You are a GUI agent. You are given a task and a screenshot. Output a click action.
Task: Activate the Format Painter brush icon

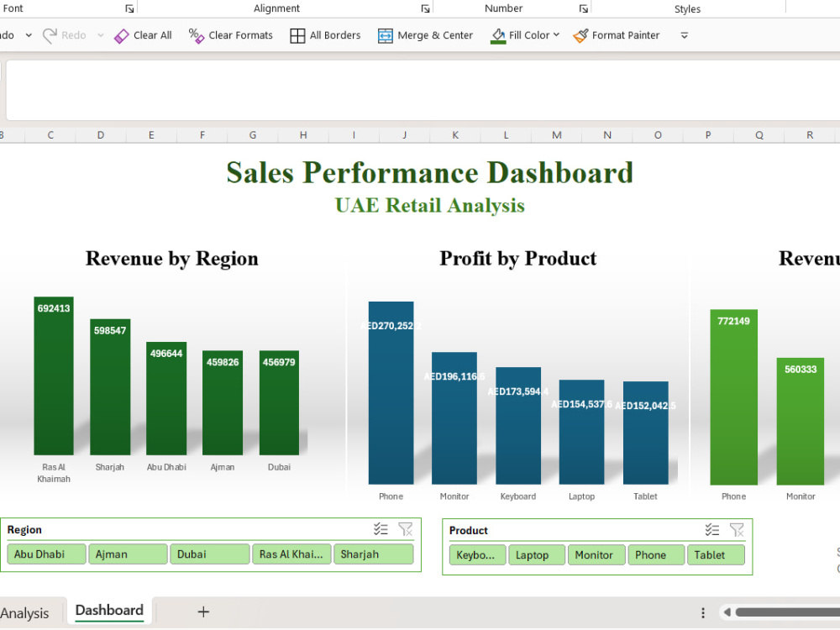coord(580,36)
